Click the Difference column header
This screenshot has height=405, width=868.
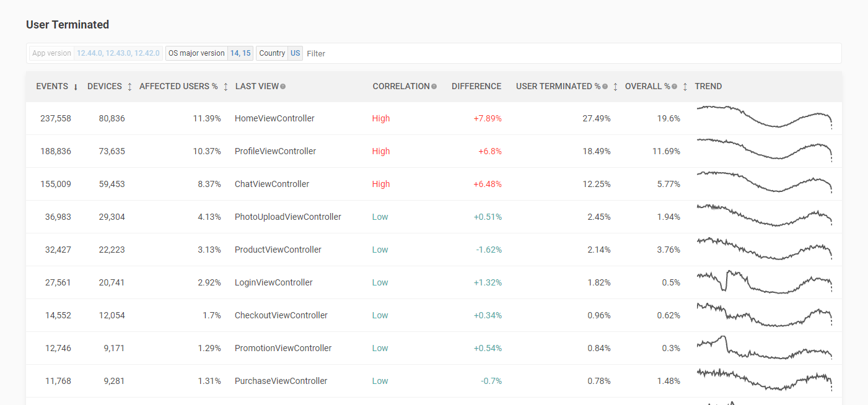[x=476, y=87]
